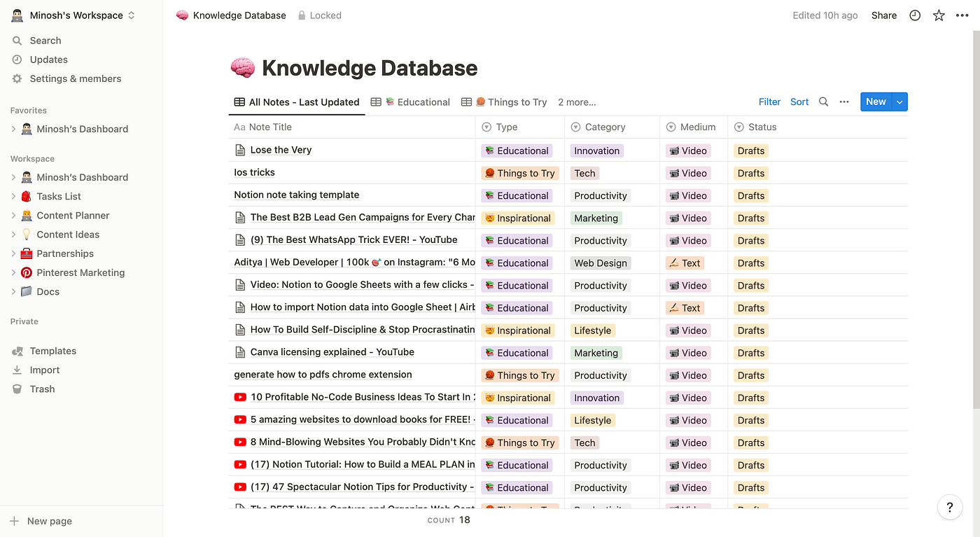Click YouTube icon of 47 Spectacular Notion Tips
The height and width of the screenshot is (537, 980).
pos(240,487)
